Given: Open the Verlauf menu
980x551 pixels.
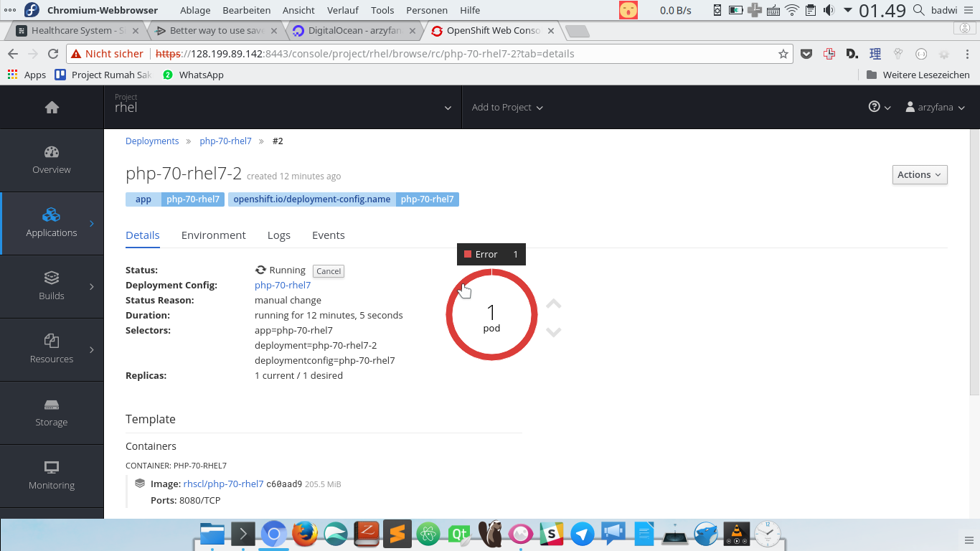Looking at the screenshot, I should (342, 10).
